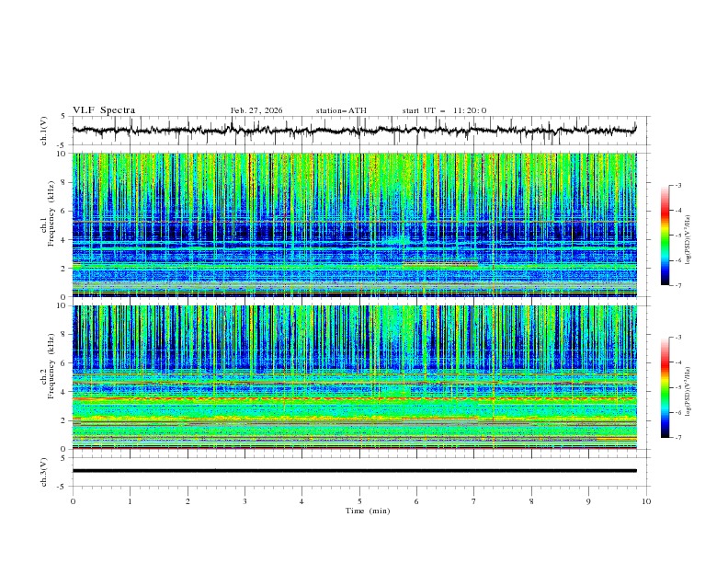Click ch.2 frequency axis tick "10"
The height and width of the screenshot is (563, 728).
pos(63,305)
